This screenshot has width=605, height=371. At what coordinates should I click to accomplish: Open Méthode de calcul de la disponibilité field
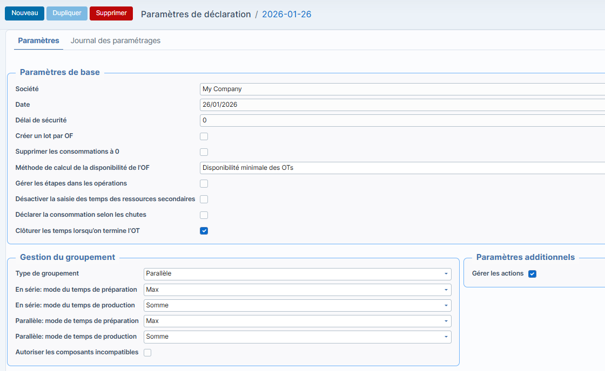click(402, 168)
